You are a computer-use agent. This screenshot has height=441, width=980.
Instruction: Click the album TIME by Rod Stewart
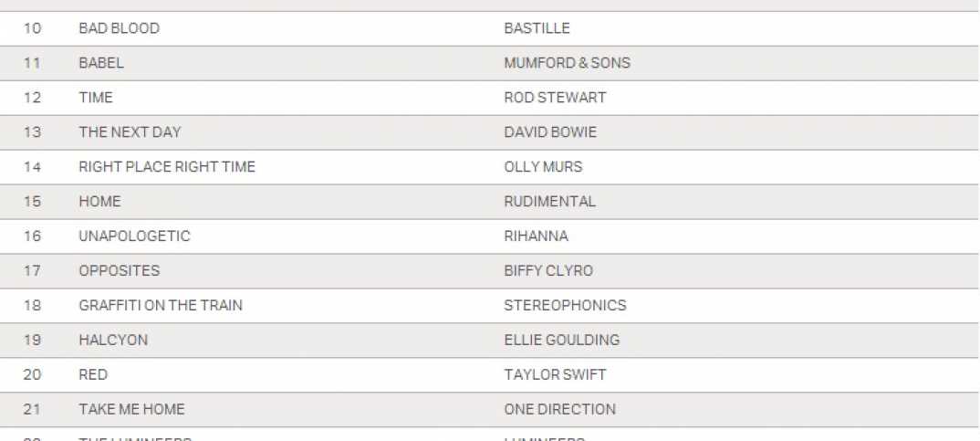pos(96,98)
